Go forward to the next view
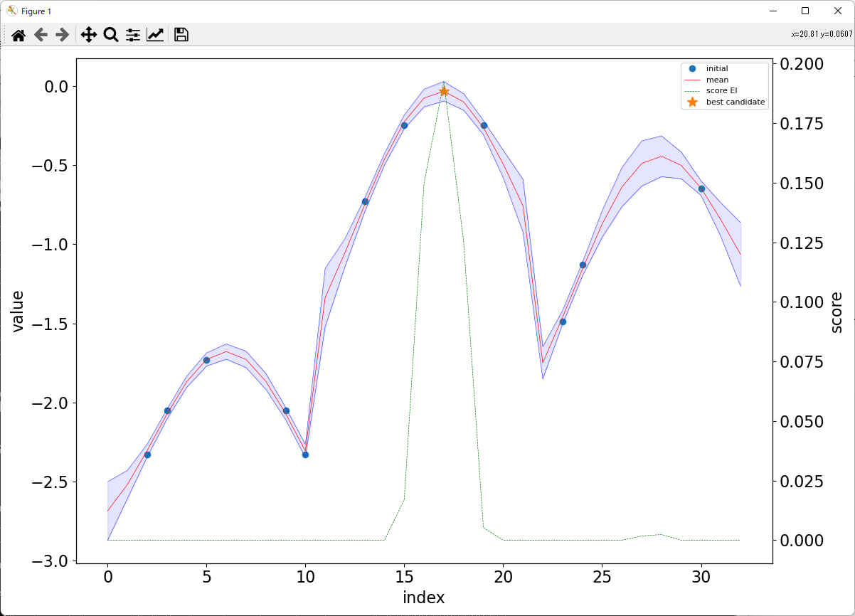Screen dimensions: 855x616 click(63, 35)
